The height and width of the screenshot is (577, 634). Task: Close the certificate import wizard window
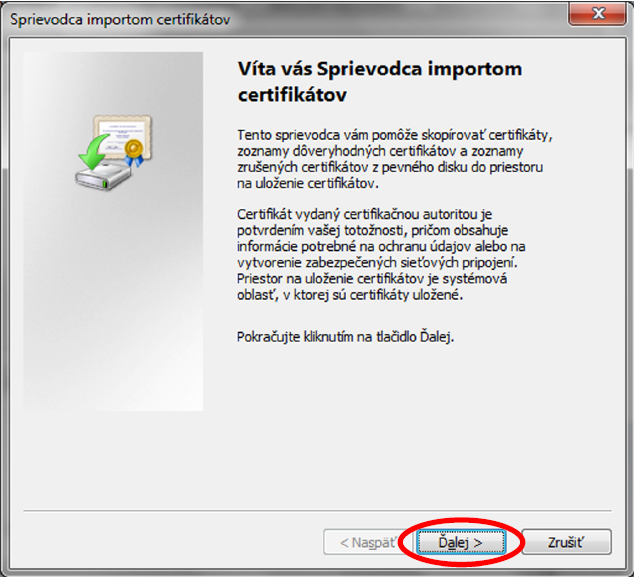click(596, 13)
